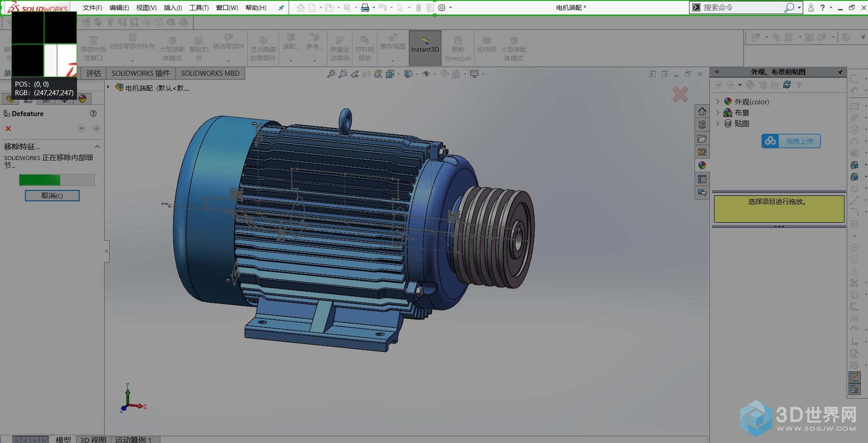This screenshot has width=868, height=443.
Task: Open the 文件(F) menu
Action: point(92,8)
